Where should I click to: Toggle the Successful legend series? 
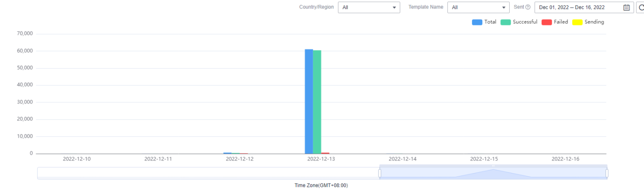coord(519,22)
